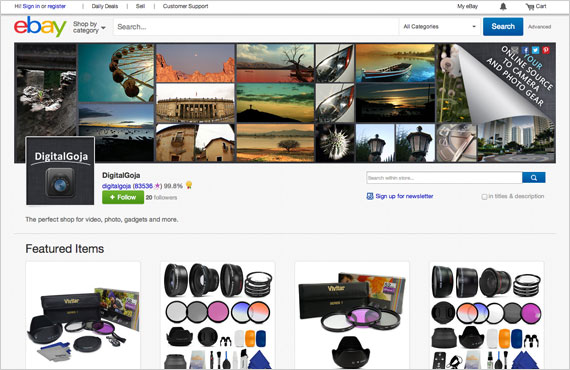Viewport: 570px width, 370px height.
Task: Click the top rated seller medal icon
Action: tap(189, 185)
